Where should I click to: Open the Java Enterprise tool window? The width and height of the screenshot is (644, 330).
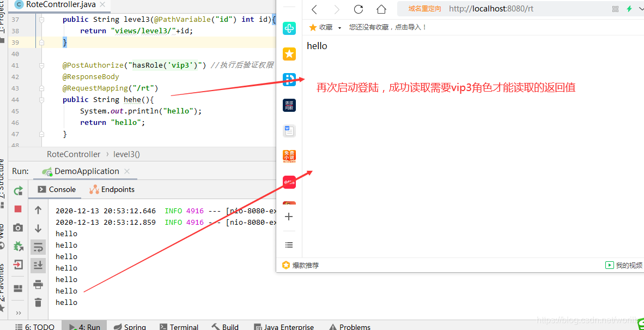[284, 327]
